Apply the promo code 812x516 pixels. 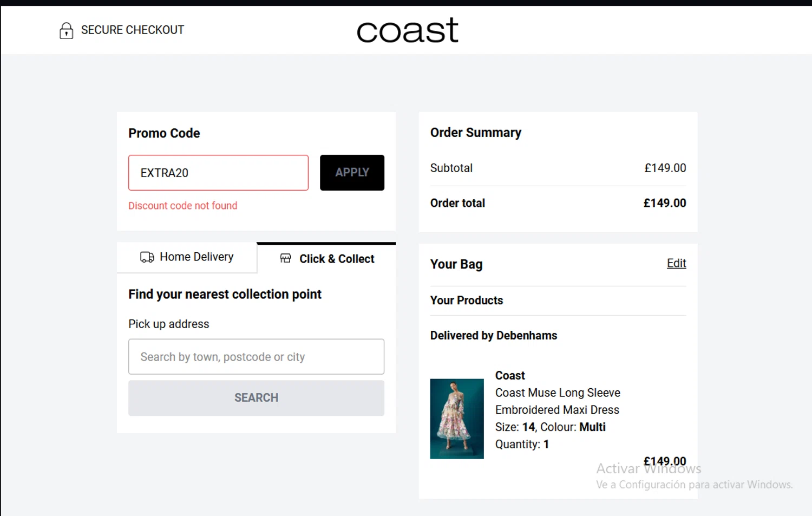(352, 173)
